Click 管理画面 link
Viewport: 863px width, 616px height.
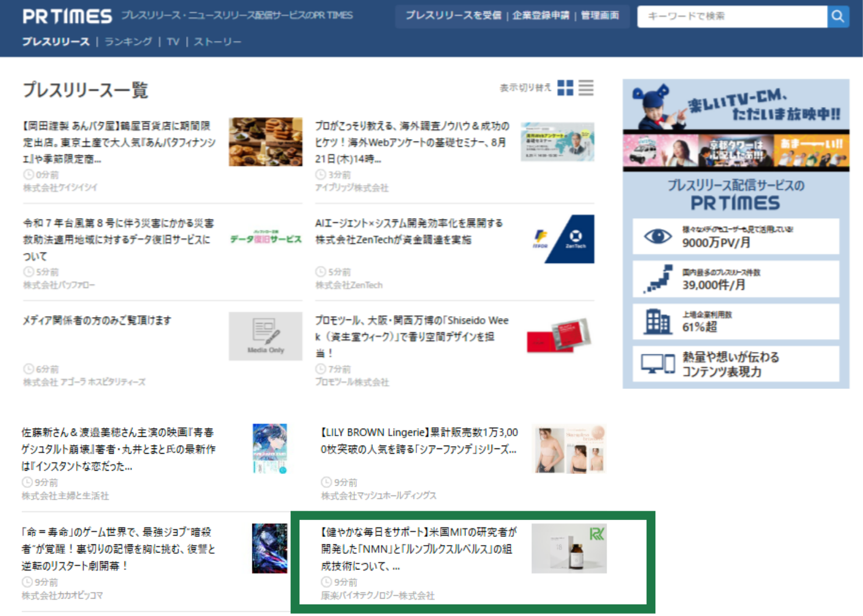(600, 16)
